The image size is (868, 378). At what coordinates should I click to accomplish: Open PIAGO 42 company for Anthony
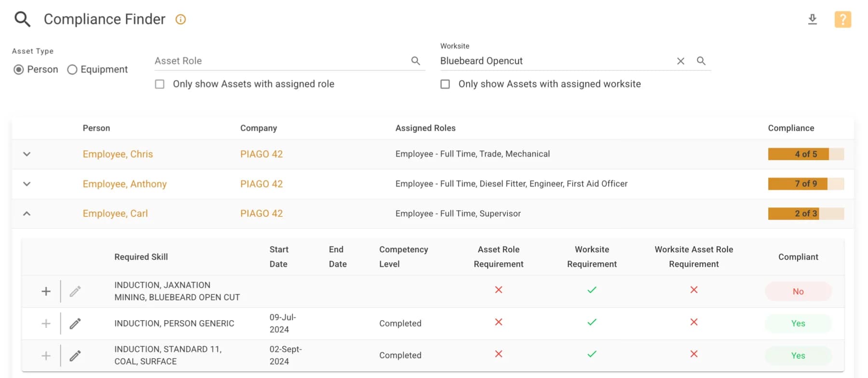click(261, 184)
